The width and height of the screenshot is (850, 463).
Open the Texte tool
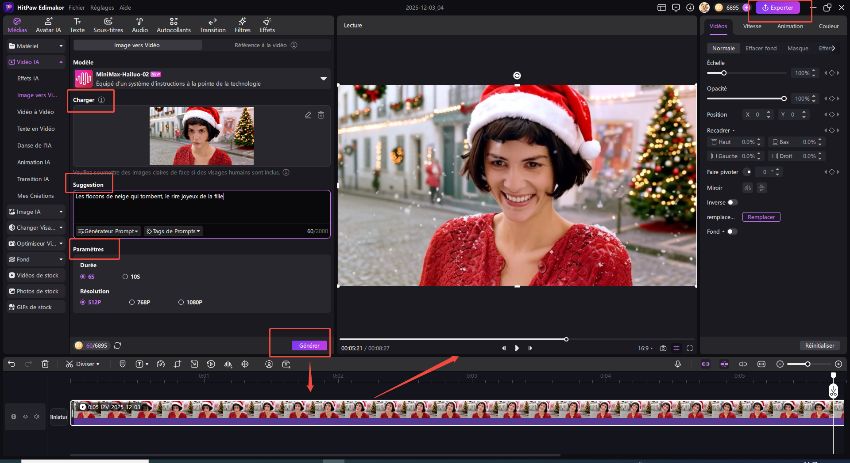78,25
